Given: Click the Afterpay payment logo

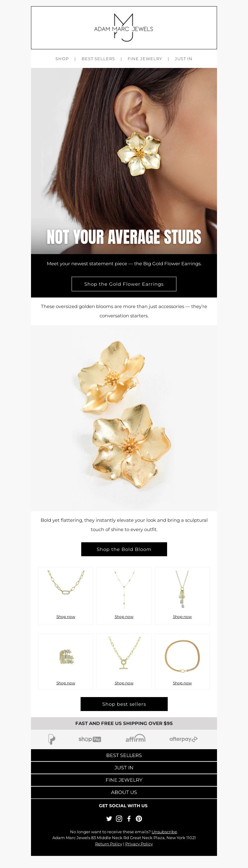Looking at the screenshot, I should (184, 739).
